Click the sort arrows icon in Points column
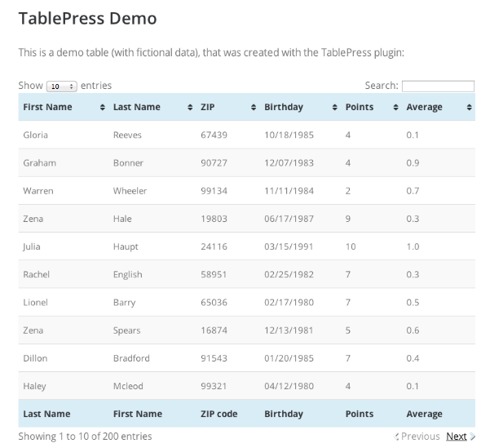 click(x=395, y=108)
